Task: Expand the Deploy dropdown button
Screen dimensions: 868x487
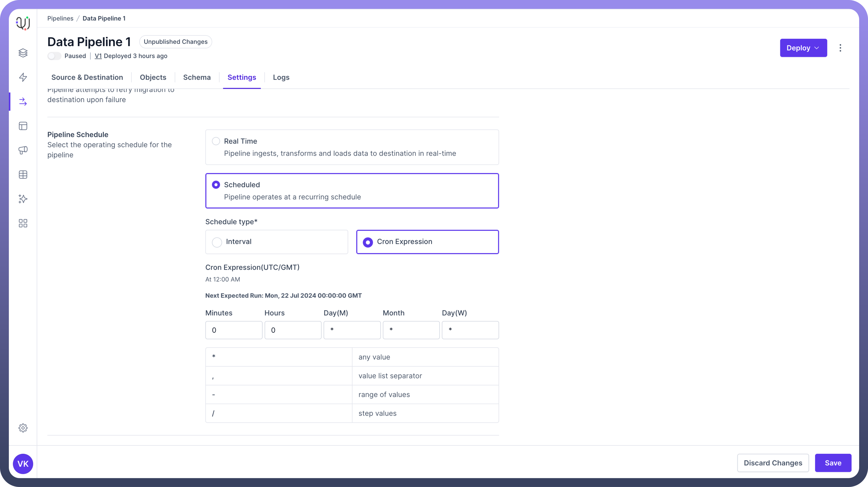Action: coord(803,48)
